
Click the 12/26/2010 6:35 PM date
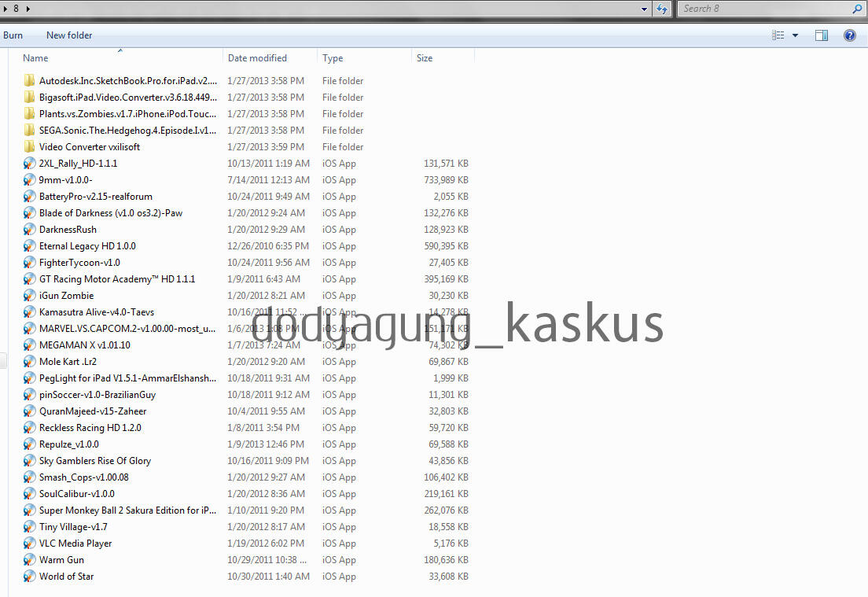pos(268,246)
